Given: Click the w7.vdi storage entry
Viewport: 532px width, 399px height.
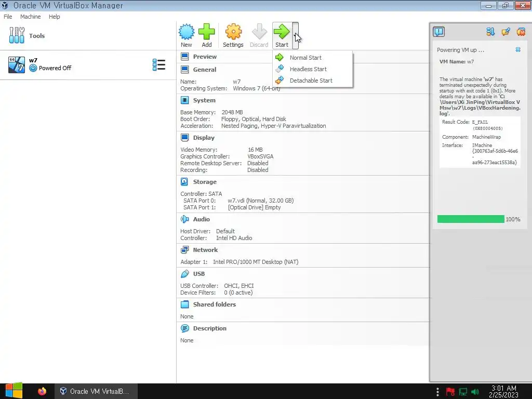Looking at the screenshot, I should click(261, 201).
